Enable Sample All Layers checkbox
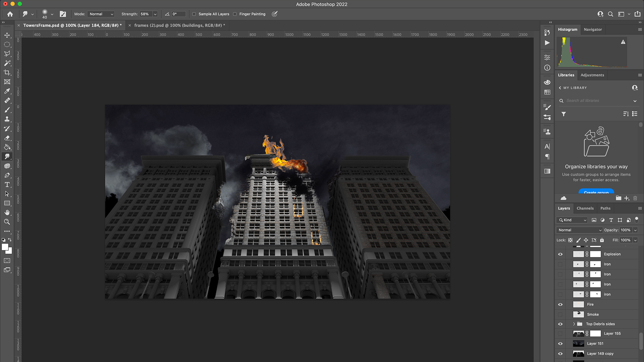This screenshot has height=362, width=644. coord(194,14)
